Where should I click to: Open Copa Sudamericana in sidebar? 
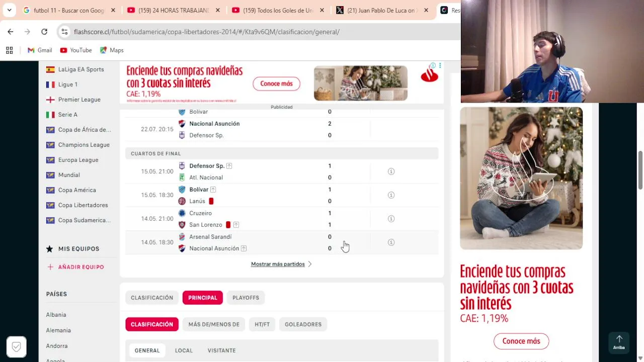pos(85,220)
